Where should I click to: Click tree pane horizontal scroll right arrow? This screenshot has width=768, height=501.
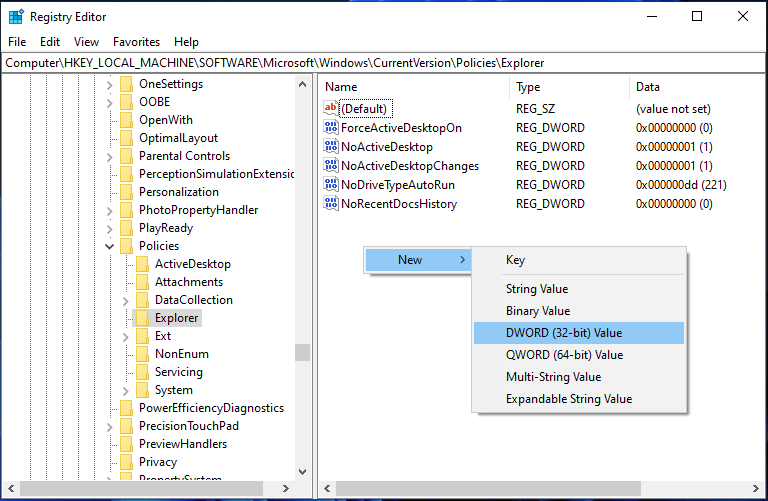[x=286, y=488]
